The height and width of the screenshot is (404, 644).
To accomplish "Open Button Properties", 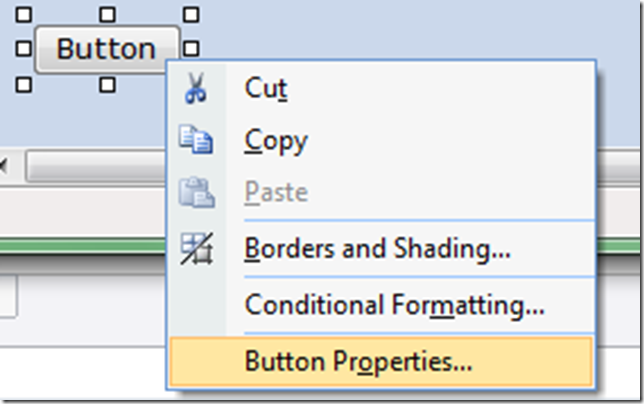I will (358, 360).
